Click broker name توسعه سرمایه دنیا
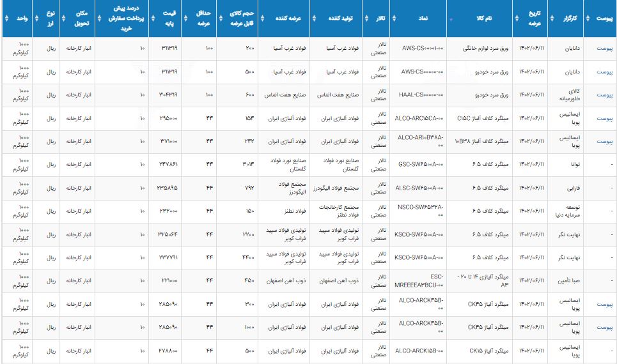The width and height of the screenshot is (617, 364). pyautogui.click(x=567, y=211)
